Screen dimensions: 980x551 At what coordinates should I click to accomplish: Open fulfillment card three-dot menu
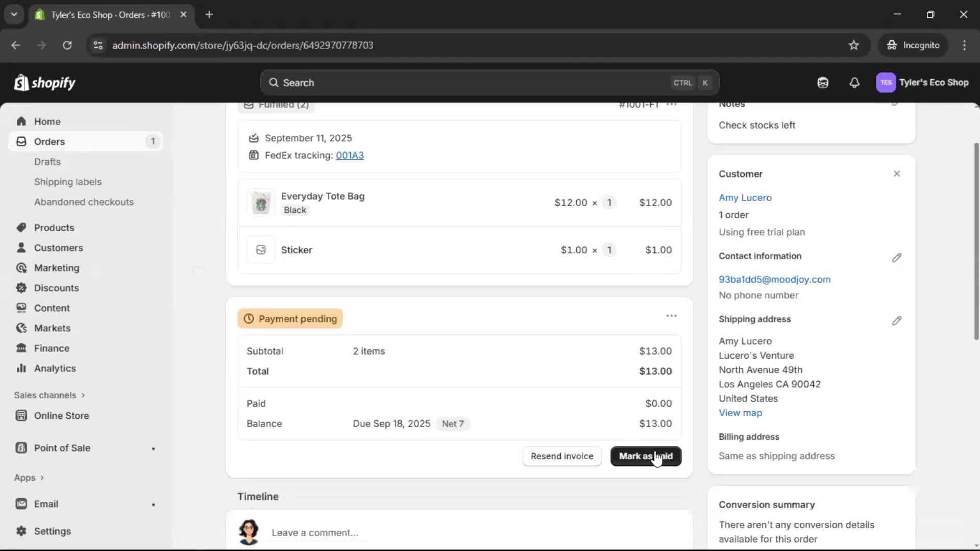[x=671, y=105]
